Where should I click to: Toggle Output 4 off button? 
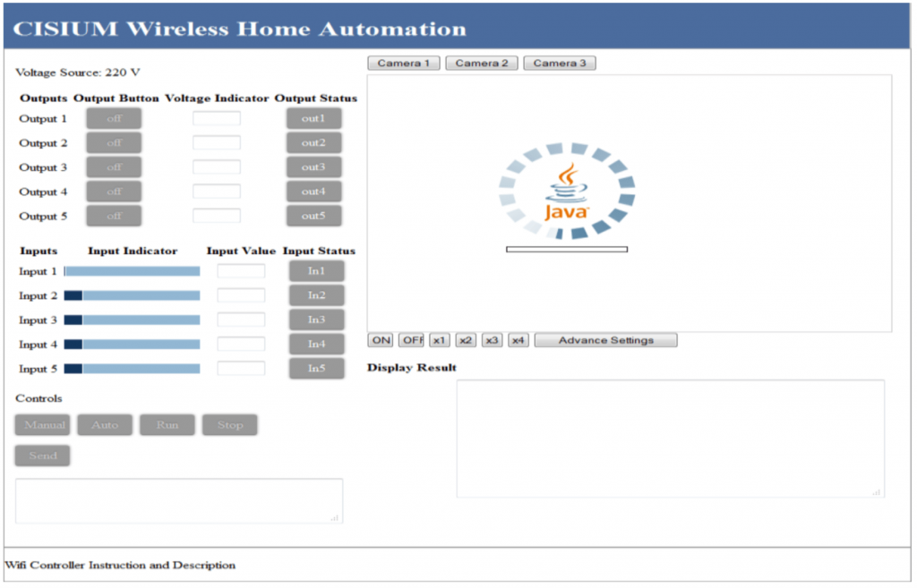tap(114, 192)
